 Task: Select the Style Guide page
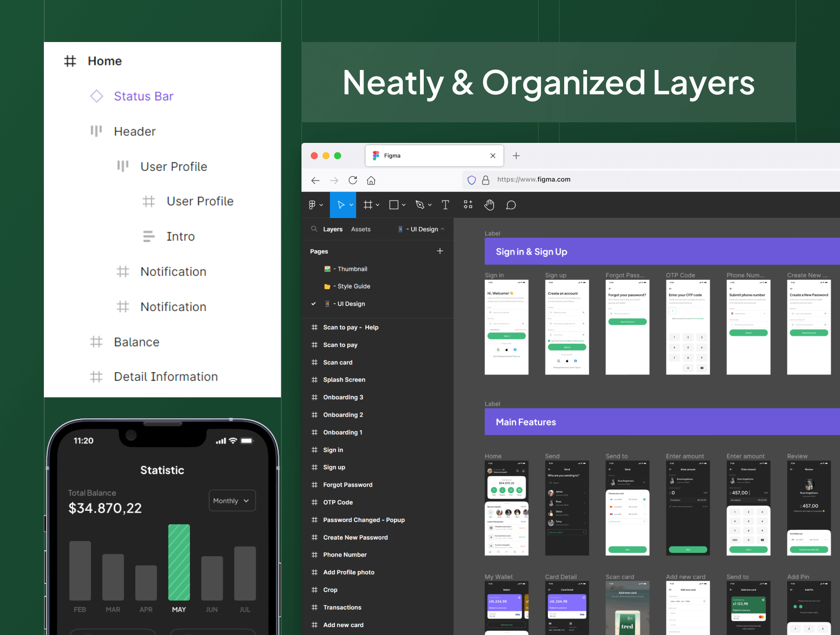(x=353, y=286)
